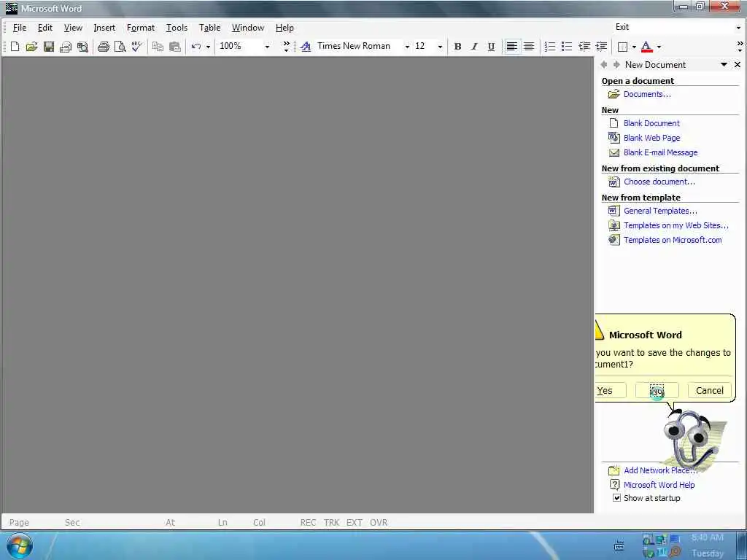Click the Print Preview icon

pos(120,46)
